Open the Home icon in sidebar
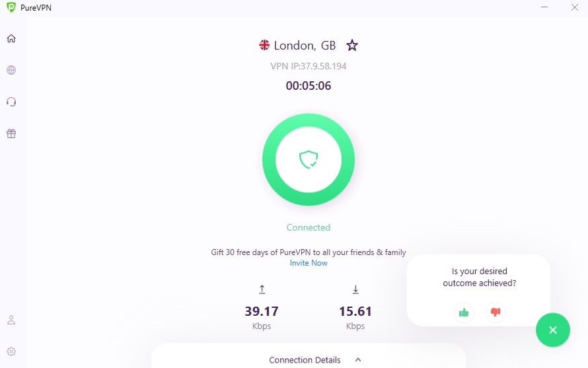This screenshot has height=368, width=588. 11,38
